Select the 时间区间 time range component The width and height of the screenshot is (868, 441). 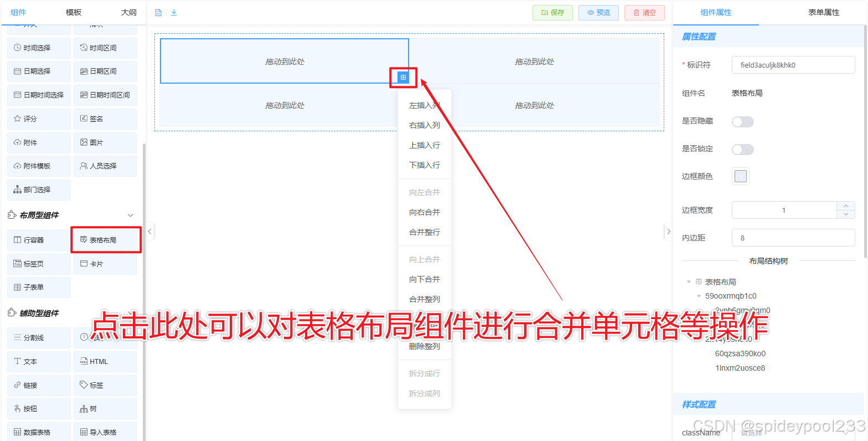point(105,48)
